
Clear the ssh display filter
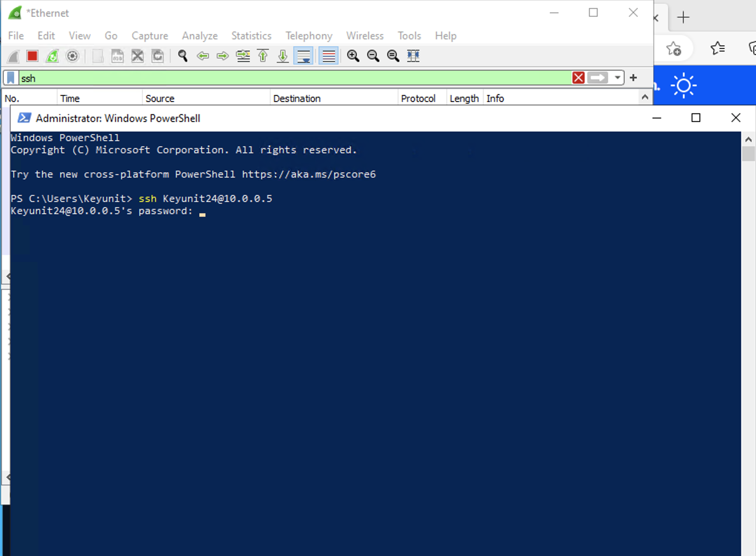tap(579, 77)
